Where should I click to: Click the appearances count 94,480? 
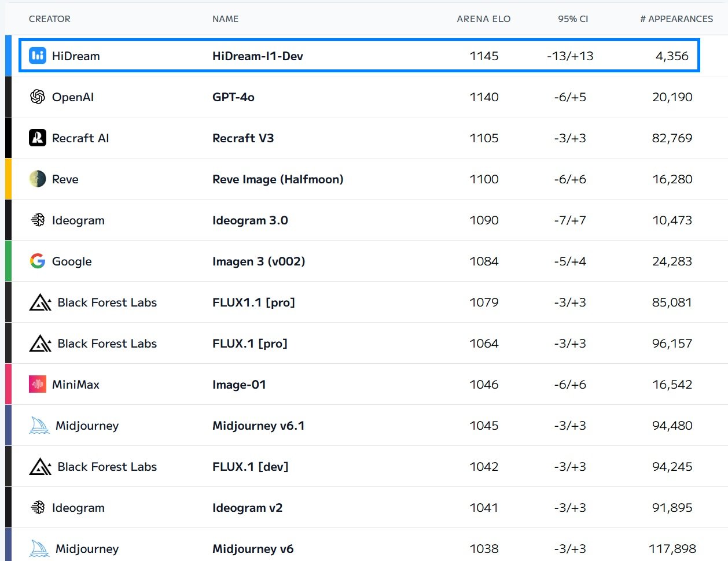point(672,426)
